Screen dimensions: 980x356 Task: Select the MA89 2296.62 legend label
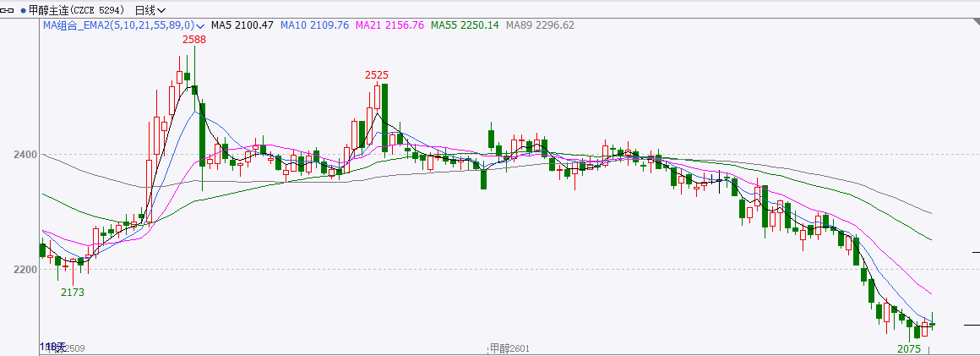(540, 25)
